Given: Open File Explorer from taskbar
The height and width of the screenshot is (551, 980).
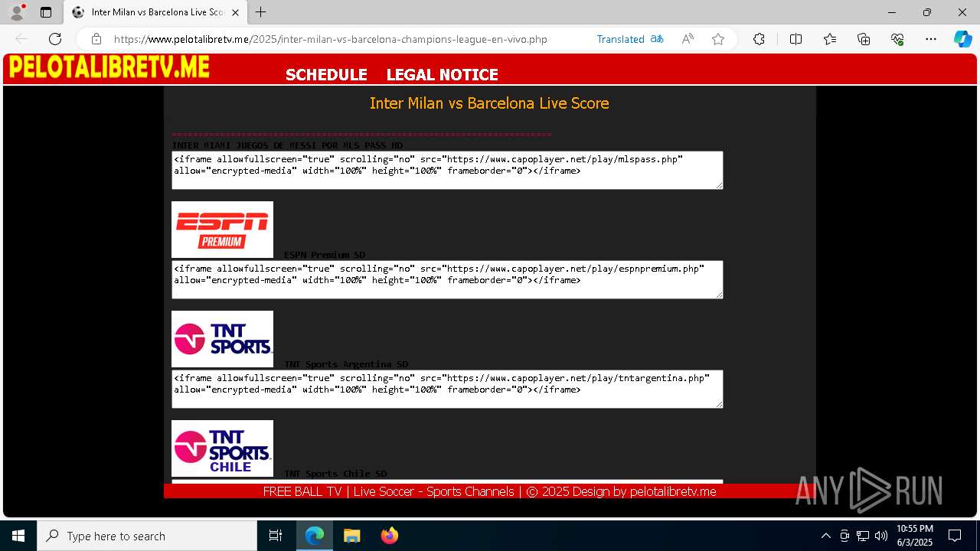Looking at the screenshot, I should click(x=351, y=536).
